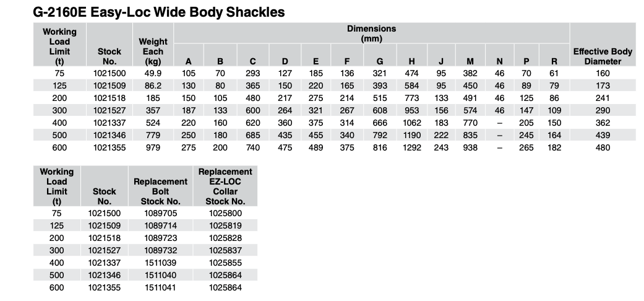644x301 pixels.
Task: Click the H dimension value 1062
Action: click(x=411, y=123)
